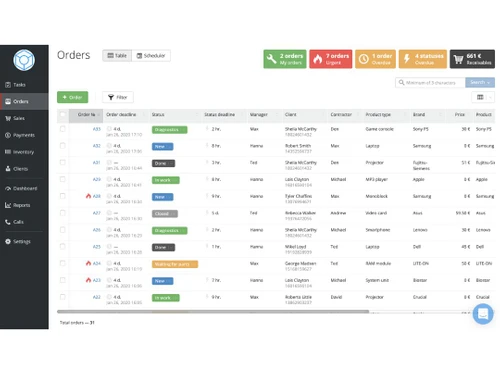Viewport: 500px width, 375px height.
Task: Click the urgent flame icon on A23
Action: pyautogui.click(x=88, y=280)
